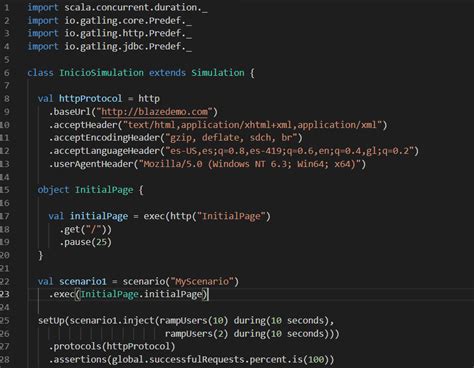Click the "gzip, deflate, sdch, br" string
Screen dimensions: 474x368
pos(231,138)
